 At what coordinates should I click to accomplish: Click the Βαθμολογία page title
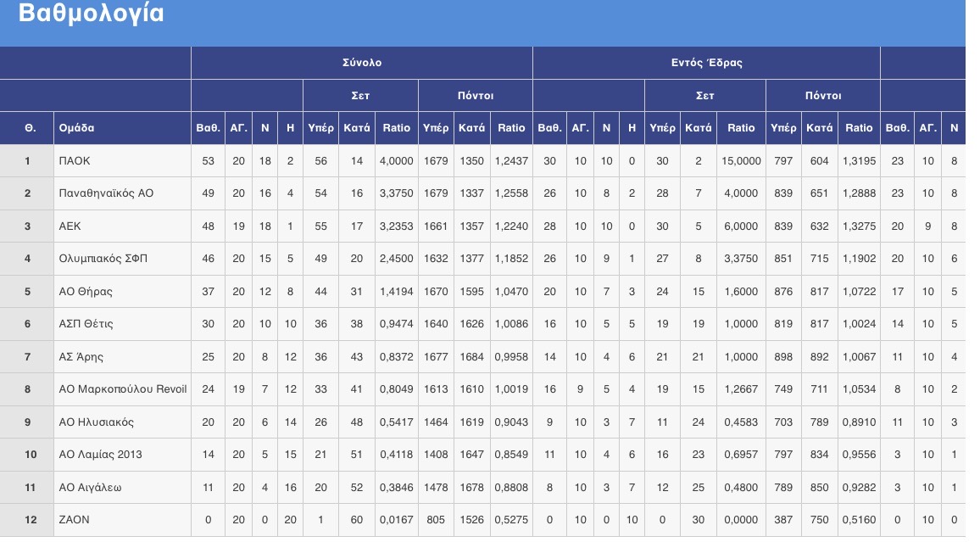[x=92, y=13]
